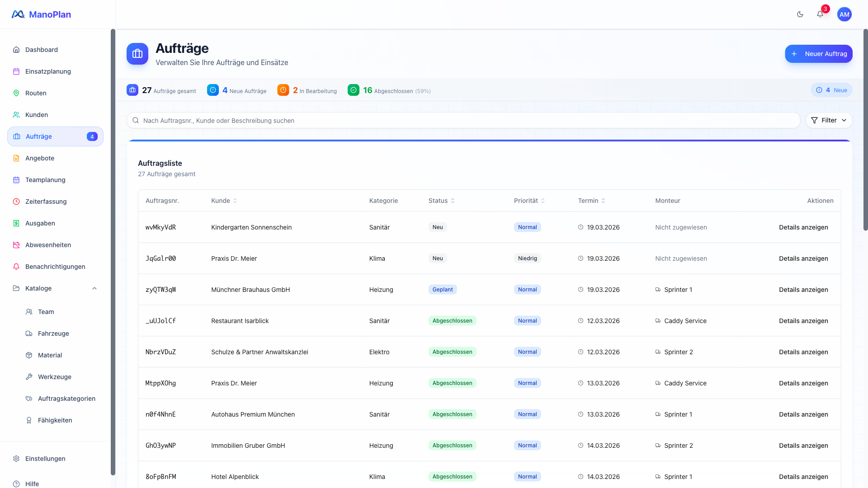Click the Neuer Auftrag button
The width and height of the screenshot is (868, 488).
pyautogui.click(x=818, y=54)
